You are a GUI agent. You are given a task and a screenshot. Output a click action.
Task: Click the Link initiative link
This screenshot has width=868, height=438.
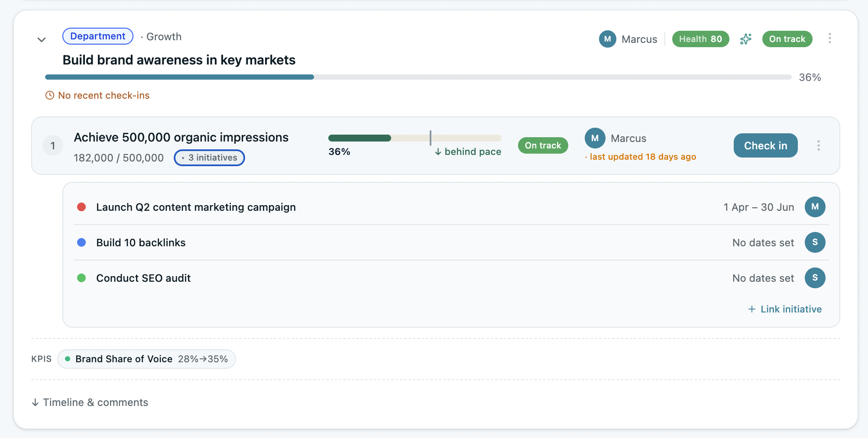click(x=785, y=309)
